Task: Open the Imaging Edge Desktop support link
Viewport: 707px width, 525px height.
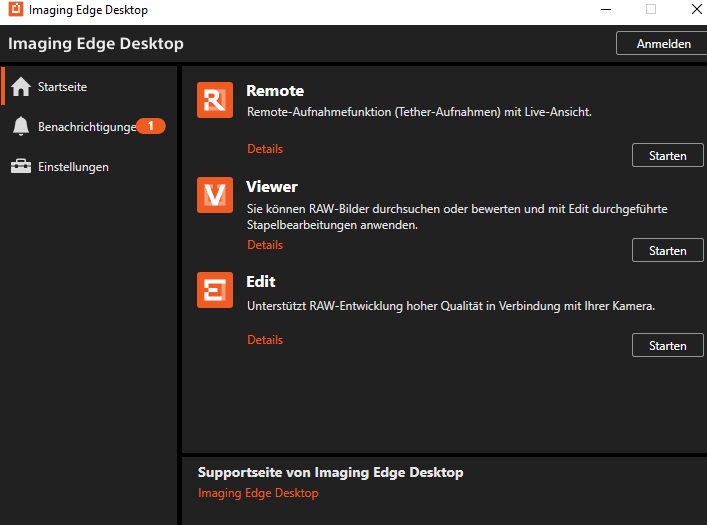Action: [x=258, y=493]
